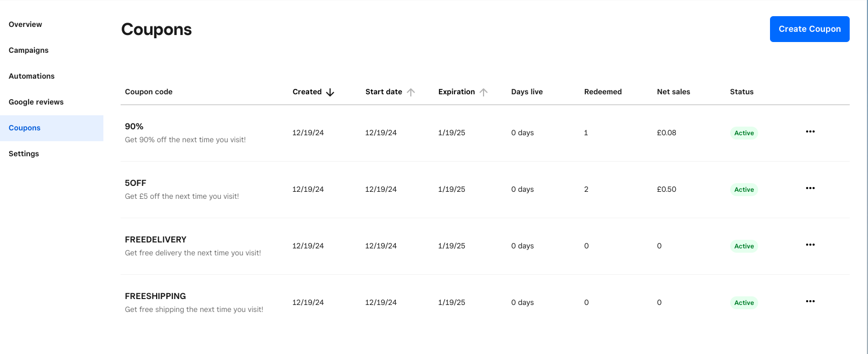Select the FREESHIPPING coupon code
The height and width of the screenshot is (354, 868).
tap(156, 296)
